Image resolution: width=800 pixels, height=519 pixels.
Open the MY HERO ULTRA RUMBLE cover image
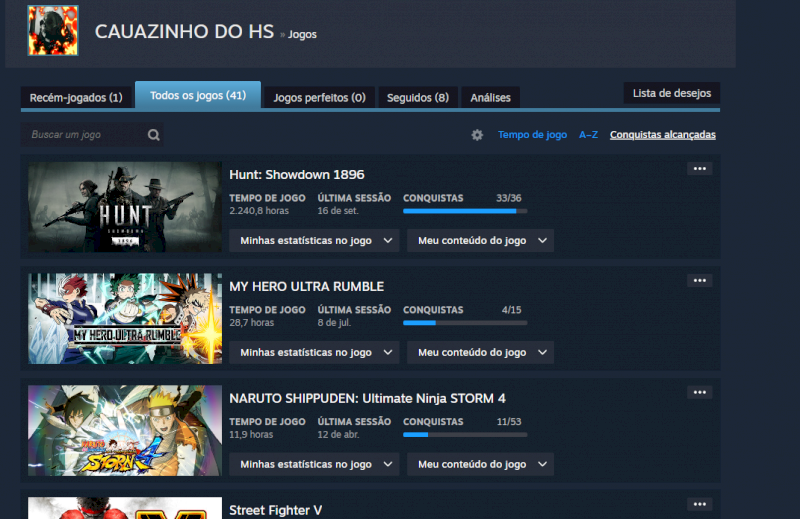[125, 318]
